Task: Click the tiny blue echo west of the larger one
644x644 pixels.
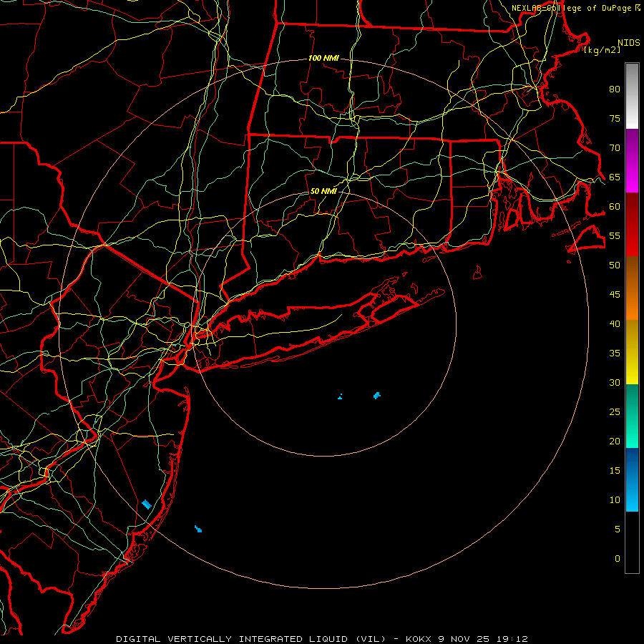Action: (x=341, y=396)
